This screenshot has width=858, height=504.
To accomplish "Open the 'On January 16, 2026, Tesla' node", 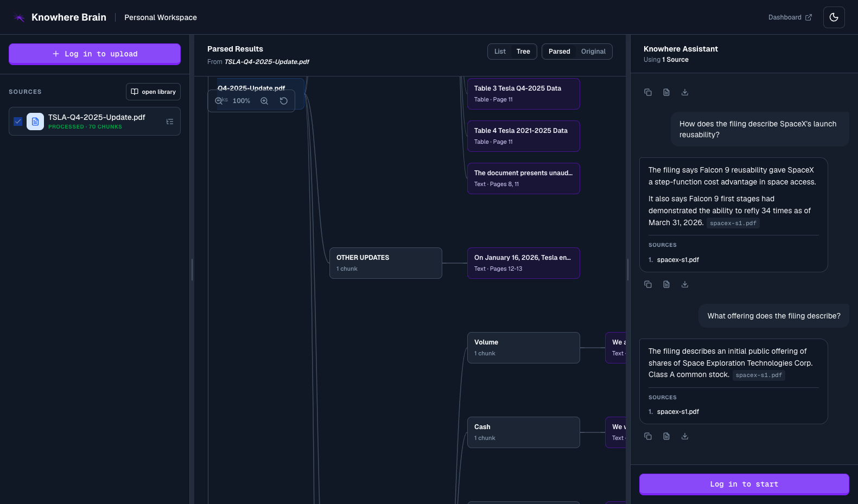I will (x=524, y=263).
